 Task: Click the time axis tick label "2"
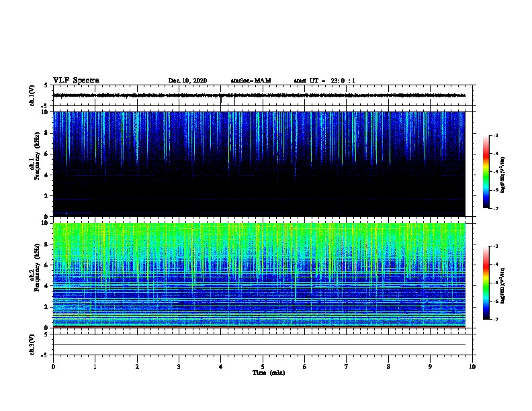pos(137,367)
